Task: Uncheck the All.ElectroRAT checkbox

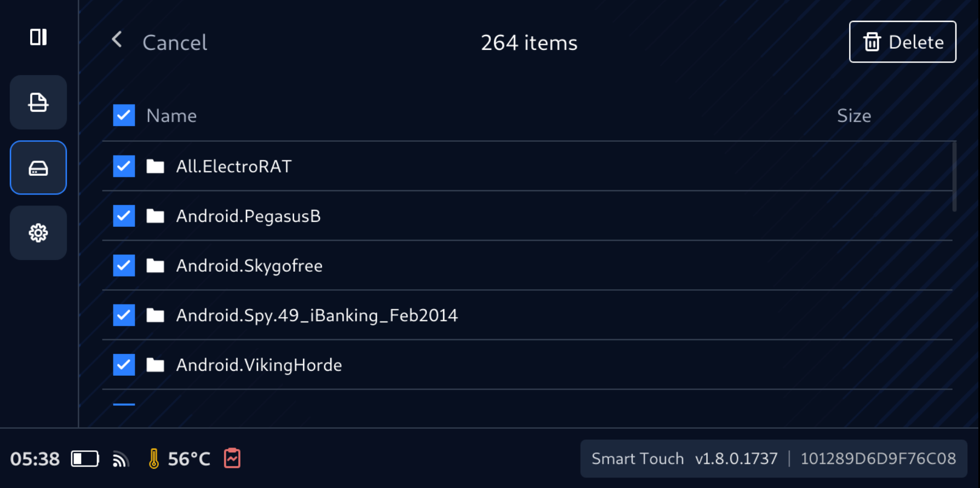Action: pos(124,167)
